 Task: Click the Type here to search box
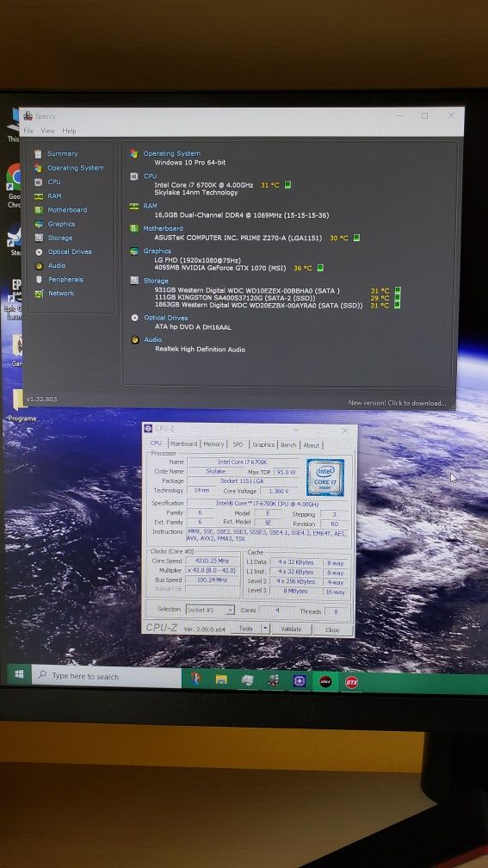tap(106, 676)
